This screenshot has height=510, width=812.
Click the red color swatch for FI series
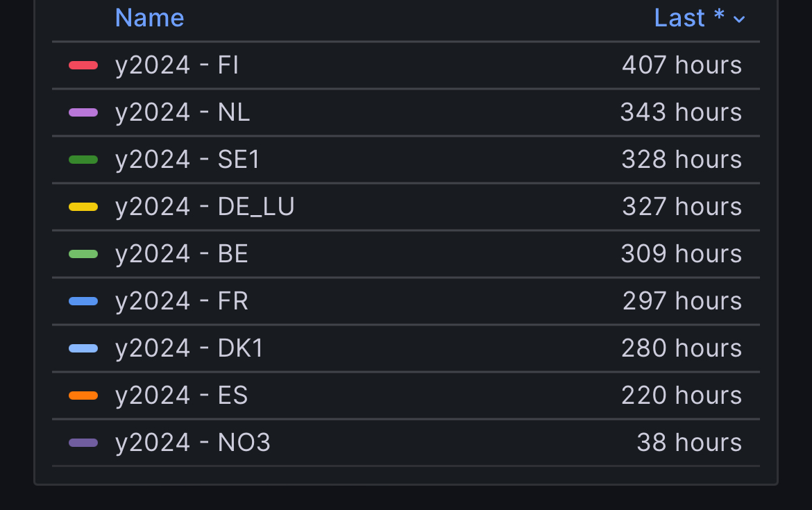(83, 65)
